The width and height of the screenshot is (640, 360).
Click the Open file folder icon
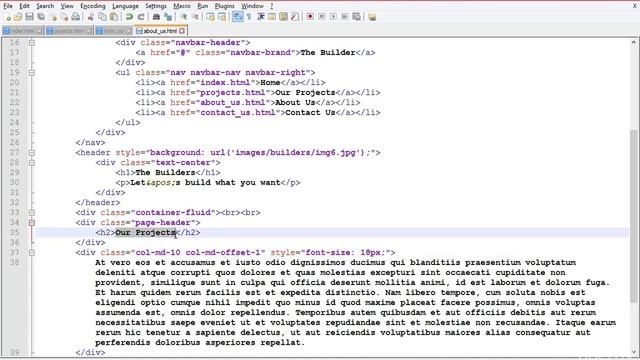tap(18, 17)
